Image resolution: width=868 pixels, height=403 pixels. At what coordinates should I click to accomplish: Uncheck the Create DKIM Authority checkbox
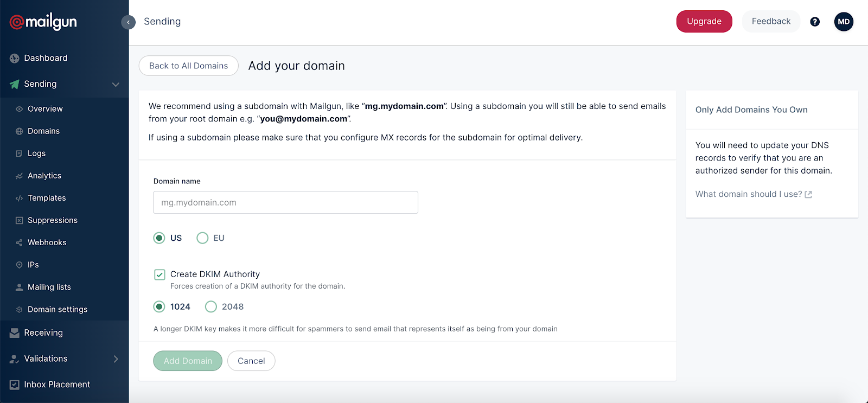click(159, 274)
